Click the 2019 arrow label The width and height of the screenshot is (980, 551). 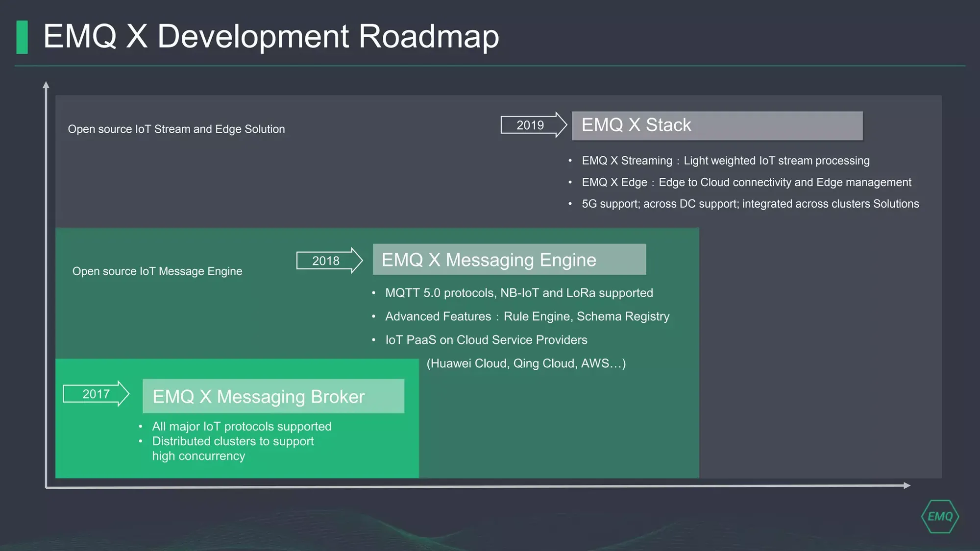534,125
